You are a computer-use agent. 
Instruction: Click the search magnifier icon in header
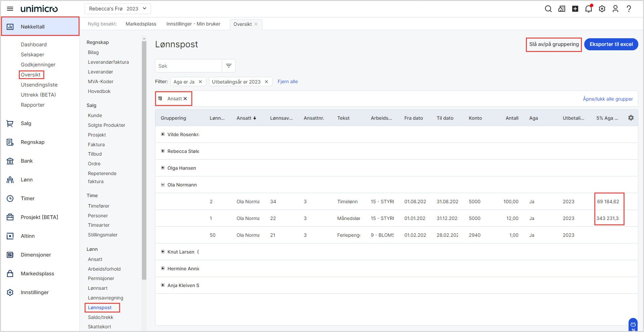tap(548, 9)
